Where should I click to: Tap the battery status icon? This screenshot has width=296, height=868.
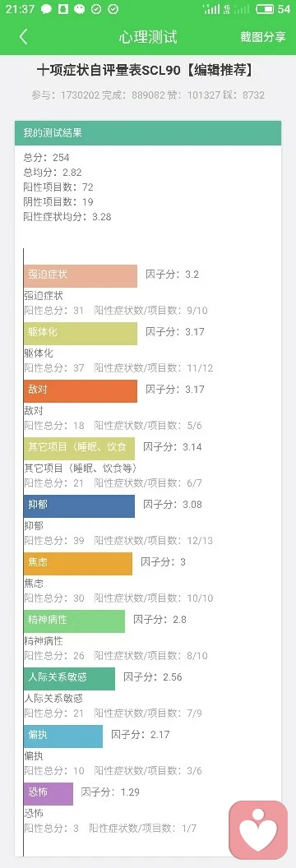click(x=265, y=9)
